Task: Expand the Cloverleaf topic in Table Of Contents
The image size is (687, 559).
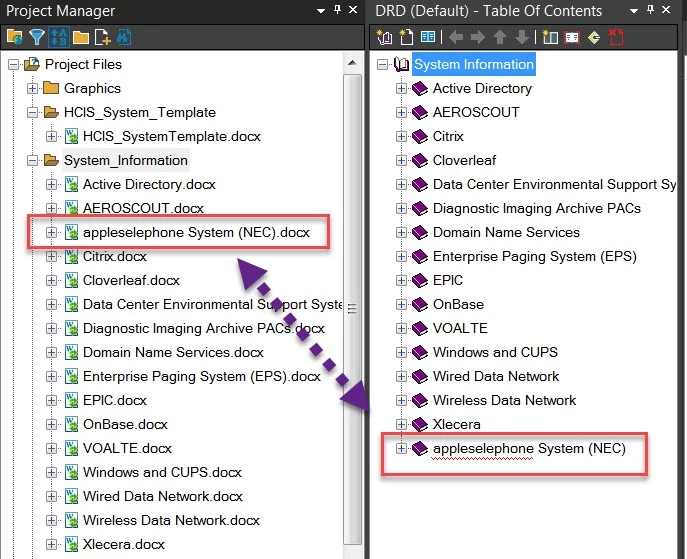Action: (x=401, y=160)
